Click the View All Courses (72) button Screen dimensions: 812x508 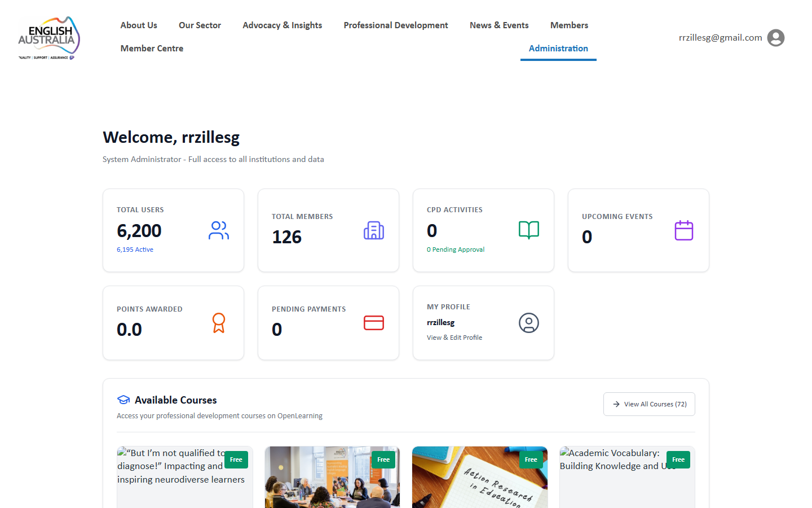(649, 404)
